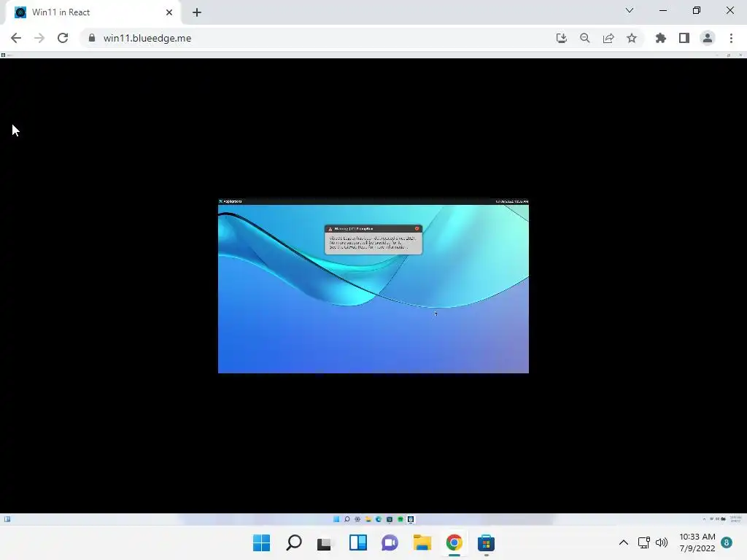
Task: Open the notification badge showing 8
Action: tap(727, 542)
